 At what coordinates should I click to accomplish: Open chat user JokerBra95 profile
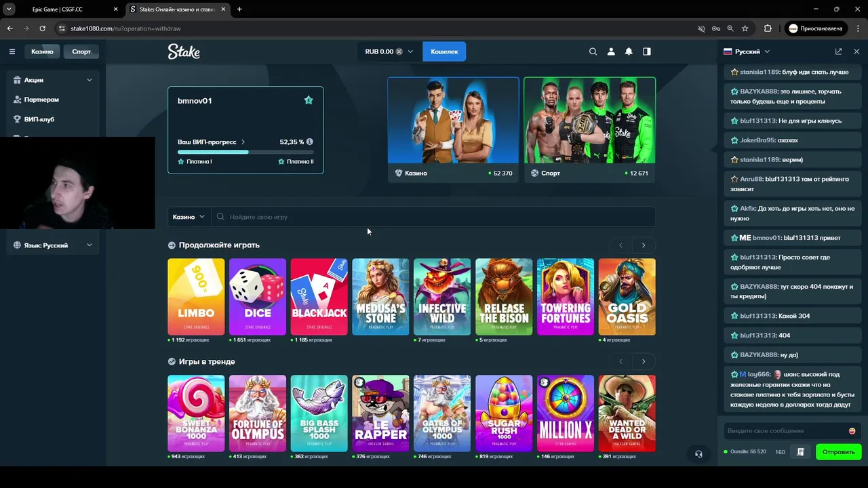(x=758, y=140)
